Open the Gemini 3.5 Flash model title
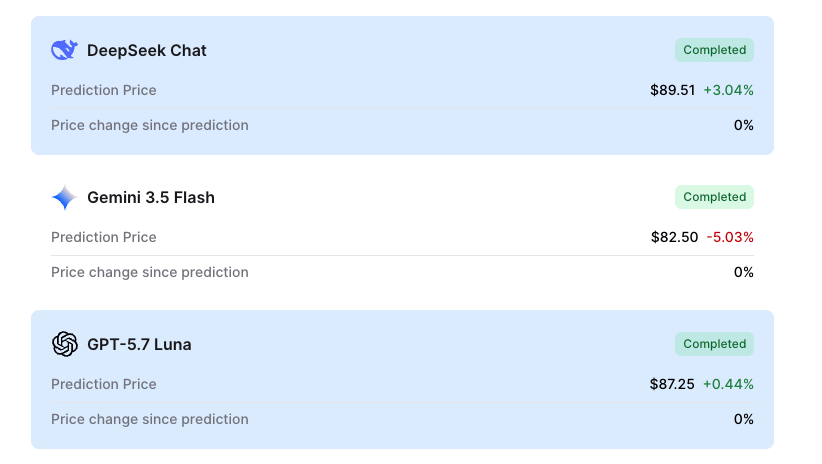This screenshot has height=464, width=822. pyautogui.click(x=151, y=197)
